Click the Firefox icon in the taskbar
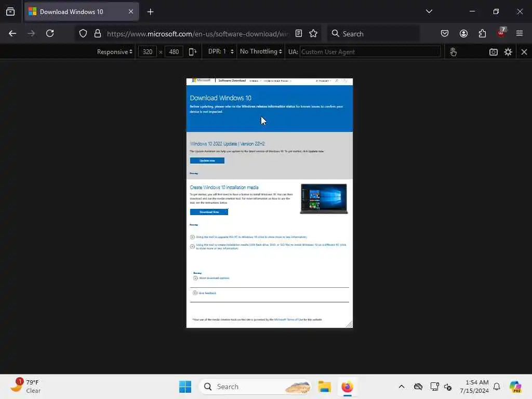The height and width of the screenshot is (399, 532). (347, 387)
